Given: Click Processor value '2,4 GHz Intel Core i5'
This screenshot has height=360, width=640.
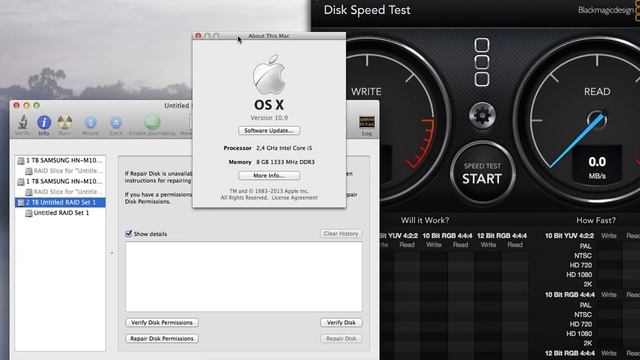Looking at the screenshot, I should (284, 148).
